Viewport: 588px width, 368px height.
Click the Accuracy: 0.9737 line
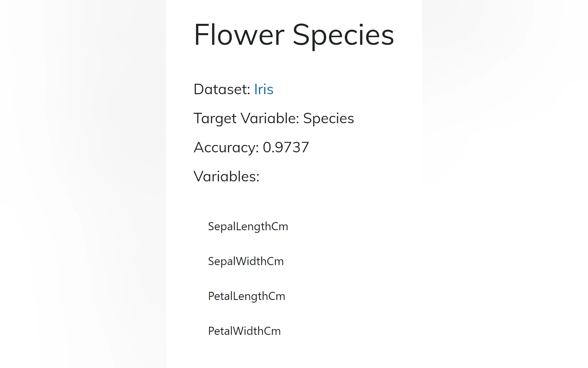(x=251, y=147)
